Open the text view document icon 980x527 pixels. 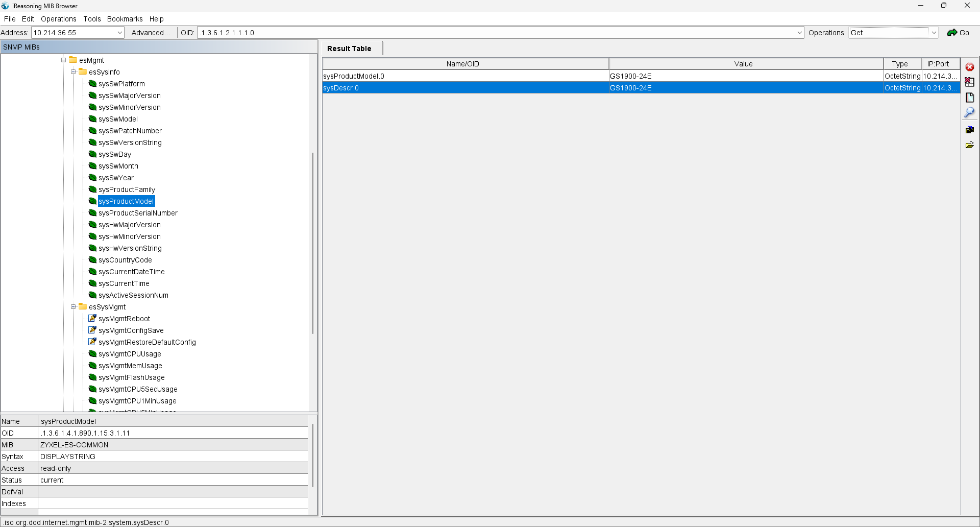pos(970,98)
